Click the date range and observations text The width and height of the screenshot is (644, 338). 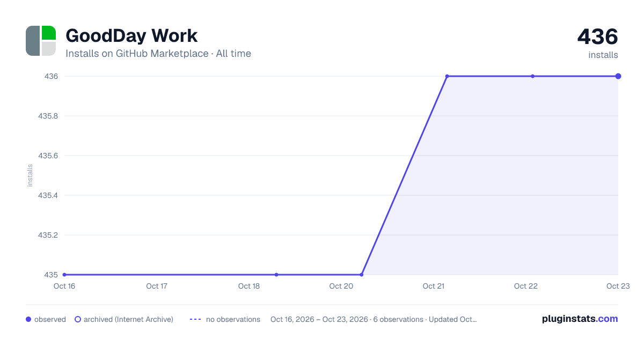374,319
